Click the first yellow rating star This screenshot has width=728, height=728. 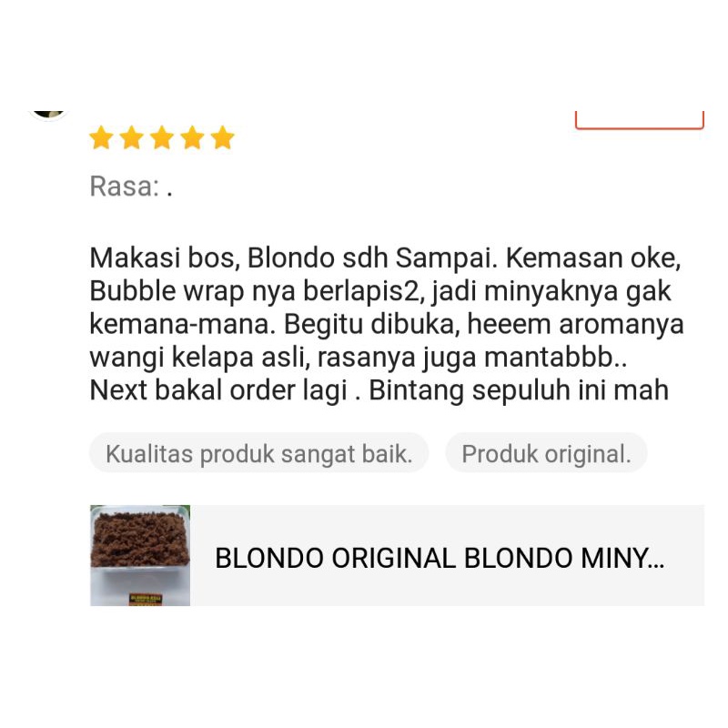[101, 138]
